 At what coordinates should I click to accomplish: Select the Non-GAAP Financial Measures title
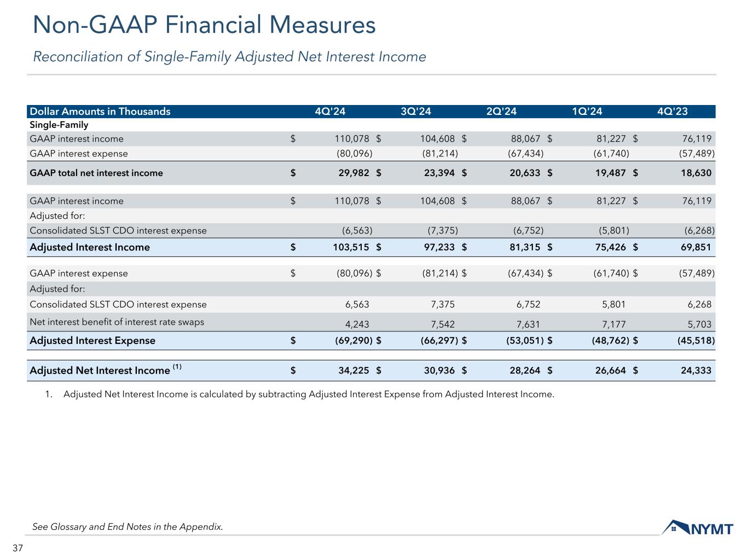[204, 25]
